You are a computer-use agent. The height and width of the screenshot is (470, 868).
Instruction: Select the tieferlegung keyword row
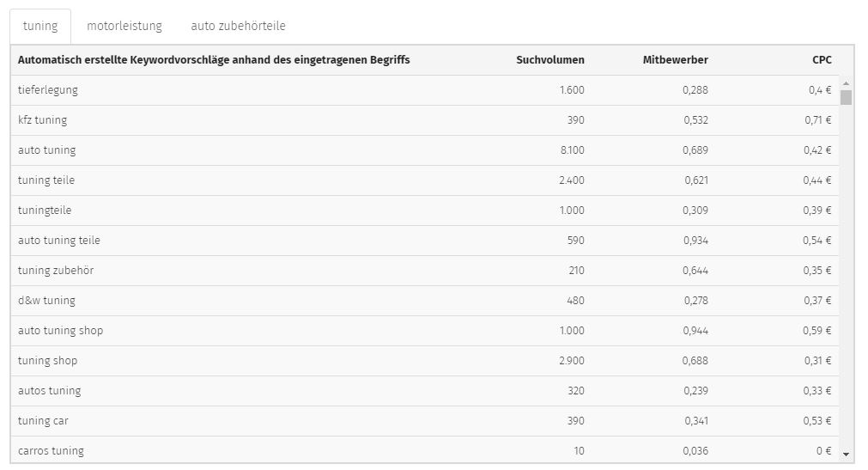click(x=425, y=89)
